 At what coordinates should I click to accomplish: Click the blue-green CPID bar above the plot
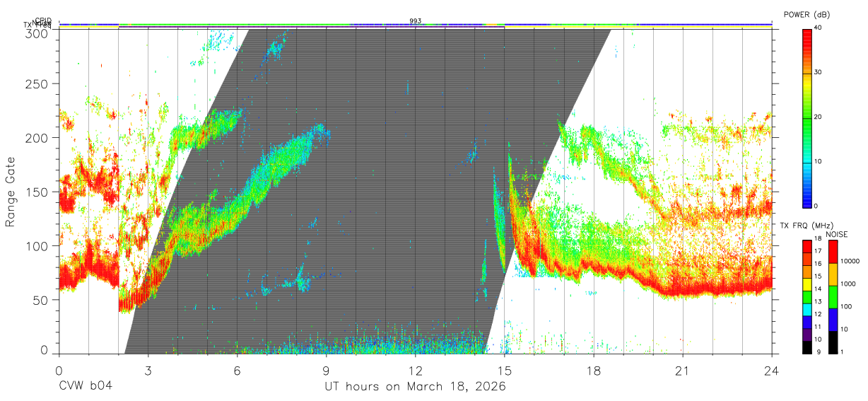(x=416, y=24)
